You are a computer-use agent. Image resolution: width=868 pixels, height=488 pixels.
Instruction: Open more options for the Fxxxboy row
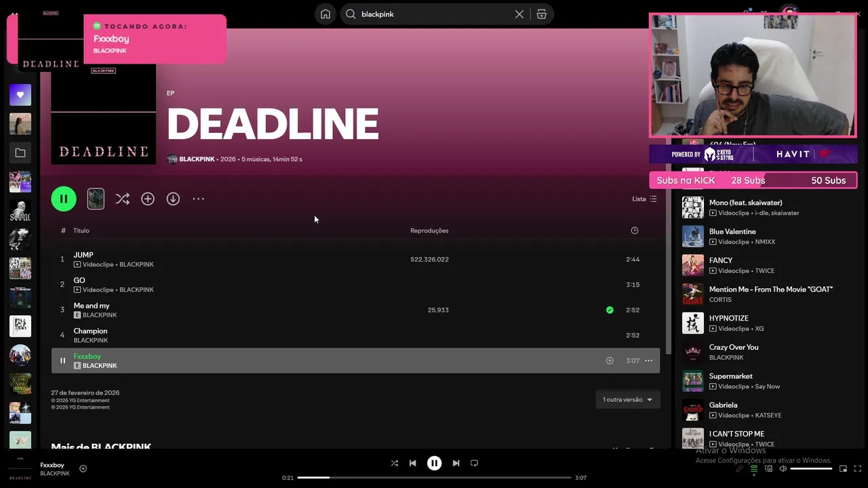[x=648, y=361]
